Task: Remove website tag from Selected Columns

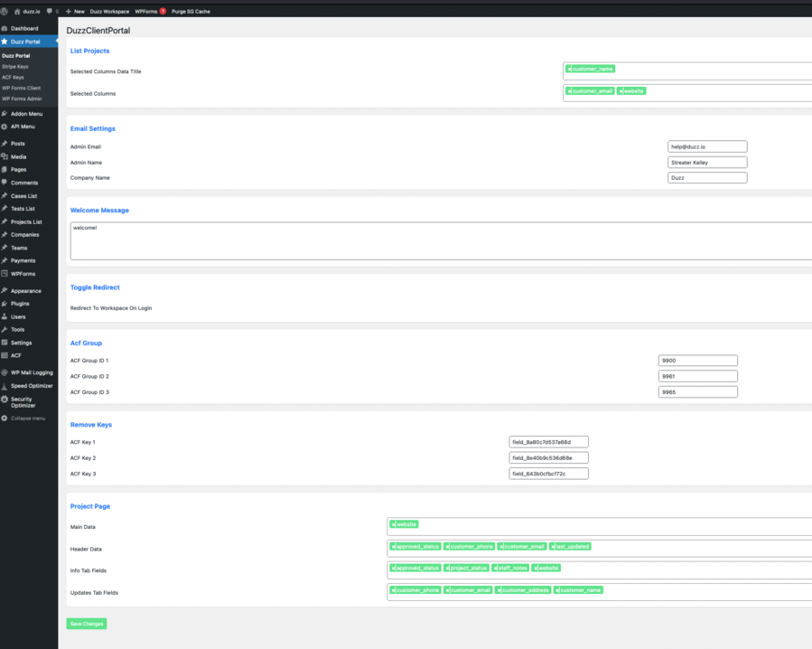Action: pos(621,91)
